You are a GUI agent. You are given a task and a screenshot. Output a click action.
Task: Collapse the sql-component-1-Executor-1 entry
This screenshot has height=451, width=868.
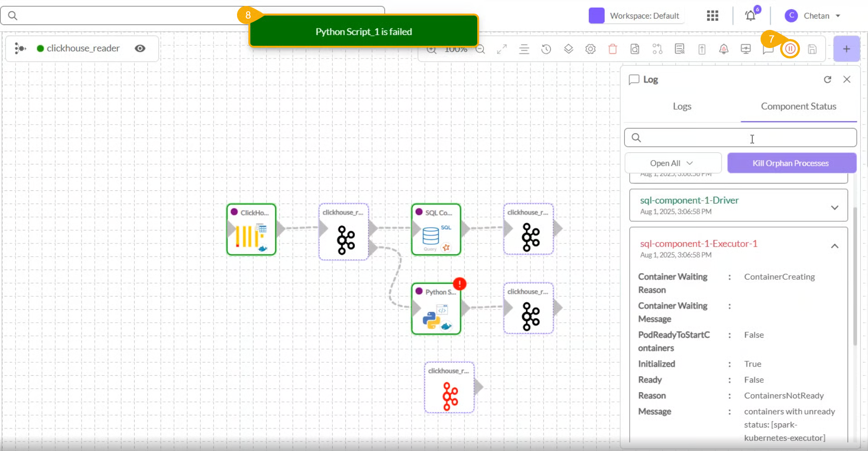coord(834,246)
